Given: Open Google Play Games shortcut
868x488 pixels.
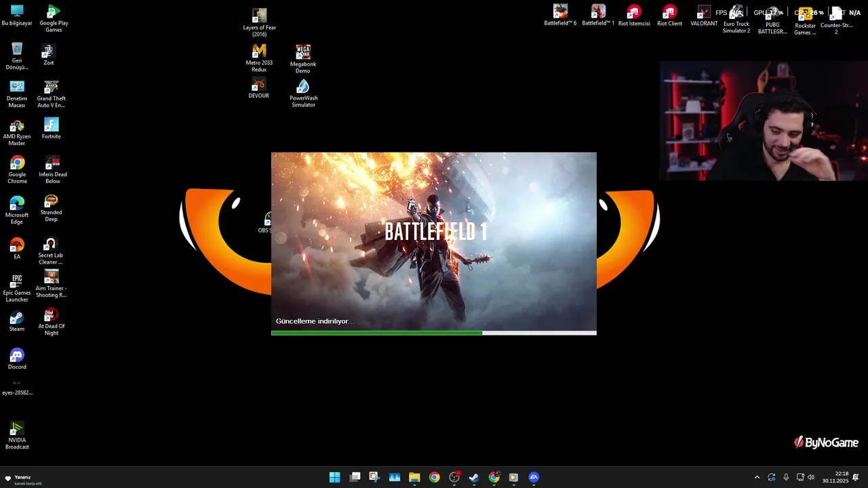Looking at the screenshot, I should [54, 18].
